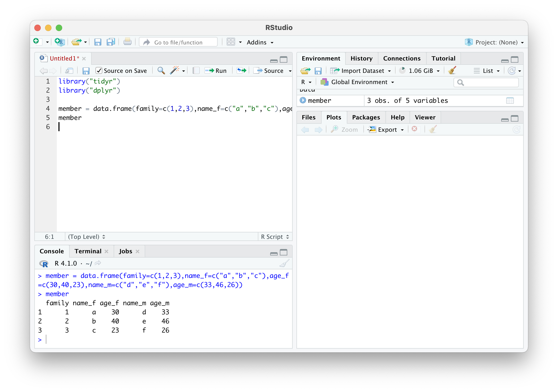The image size is (558, 392).
Task: View member data frame table icon
Action: 510,101
